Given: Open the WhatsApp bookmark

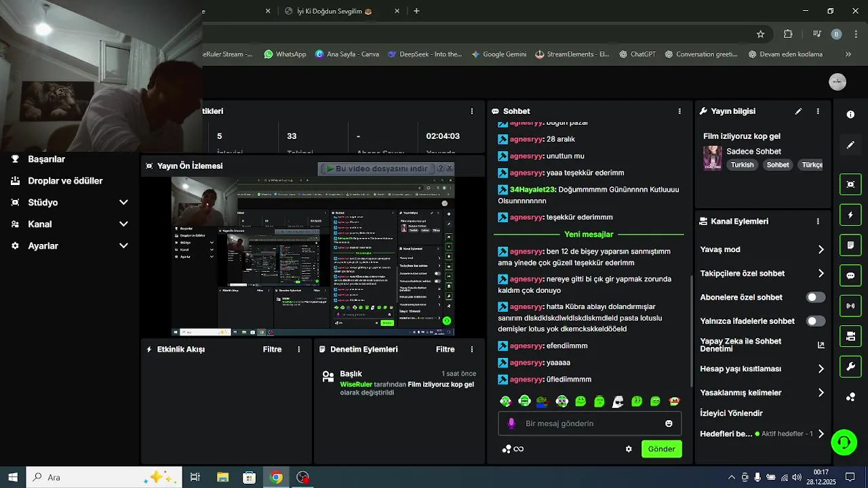Looking at the screenshot, I should point(285,54).
